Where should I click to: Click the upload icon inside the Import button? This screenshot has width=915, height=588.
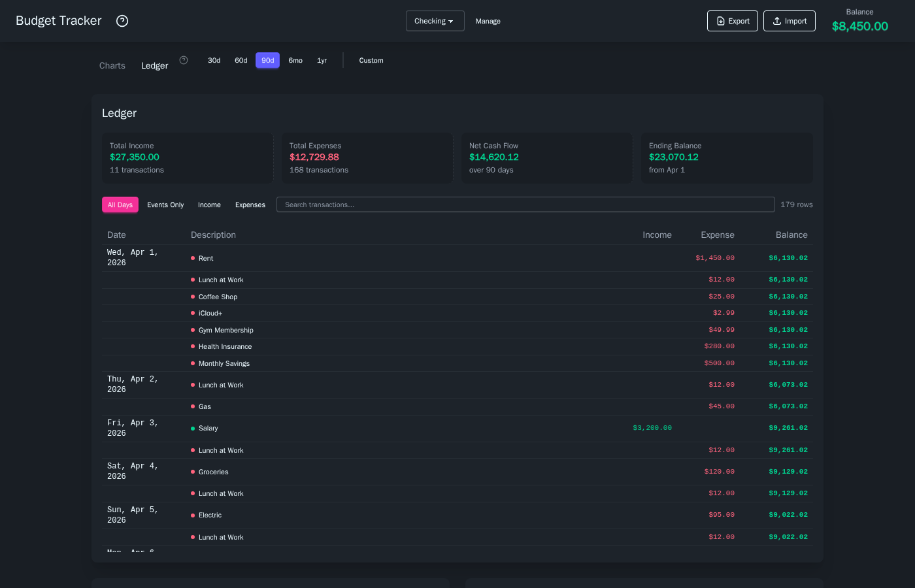775,20
